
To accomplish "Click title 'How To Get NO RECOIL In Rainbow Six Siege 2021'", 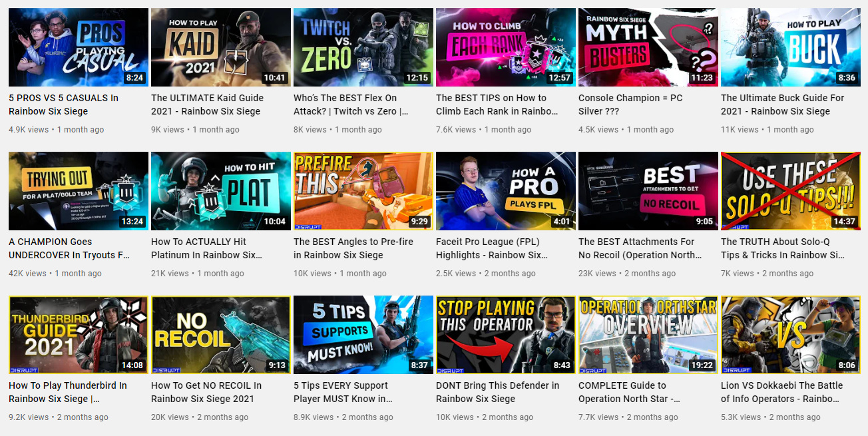I will point(206,392).
